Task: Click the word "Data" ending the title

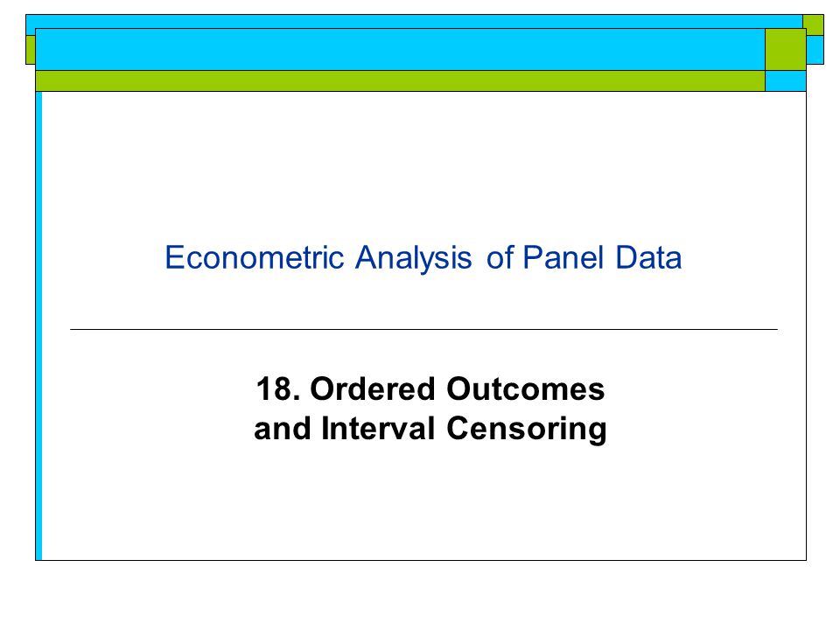Action: tap(648, 257)
